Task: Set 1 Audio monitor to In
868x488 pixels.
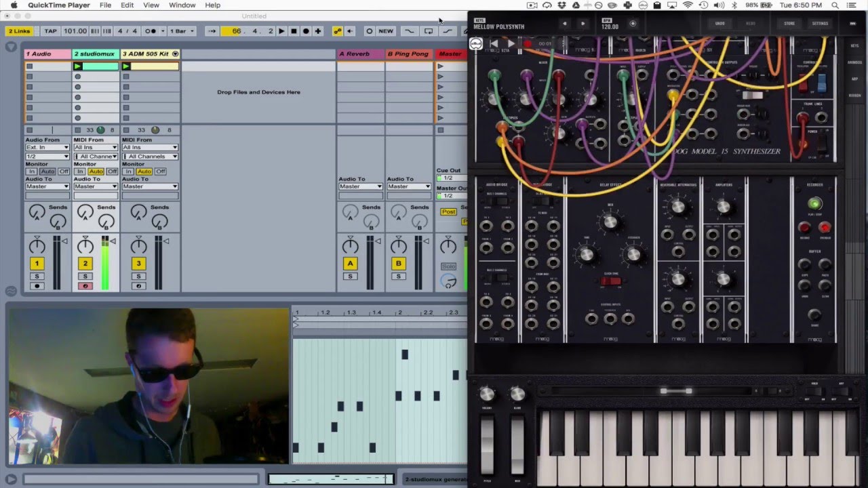Action: click(31, 171)
